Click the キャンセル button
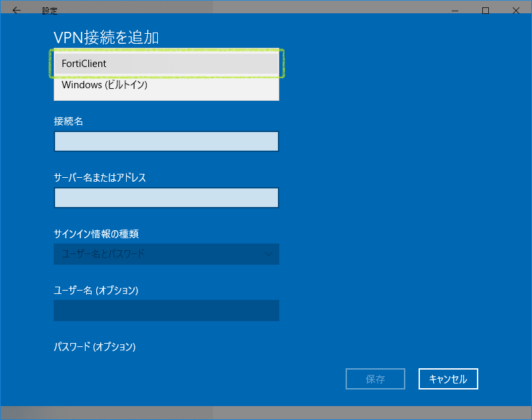532x420 pixels. (448, 379)
